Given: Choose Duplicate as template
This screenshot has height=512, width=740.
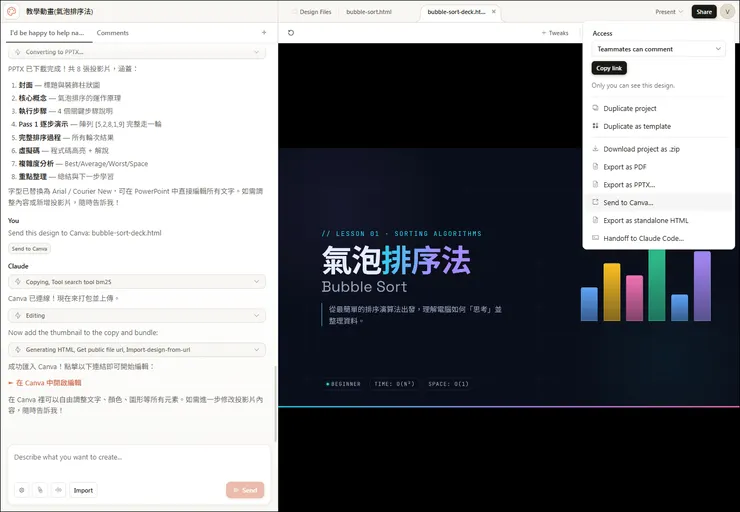Looking at the screenshot, I should (x=658, y=126).
